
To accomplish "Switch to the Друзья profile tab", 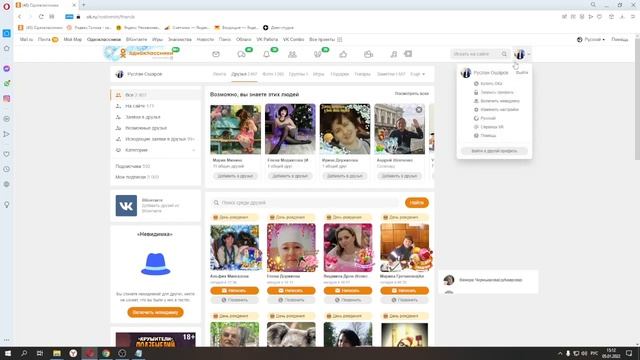I will click(244, 74).
